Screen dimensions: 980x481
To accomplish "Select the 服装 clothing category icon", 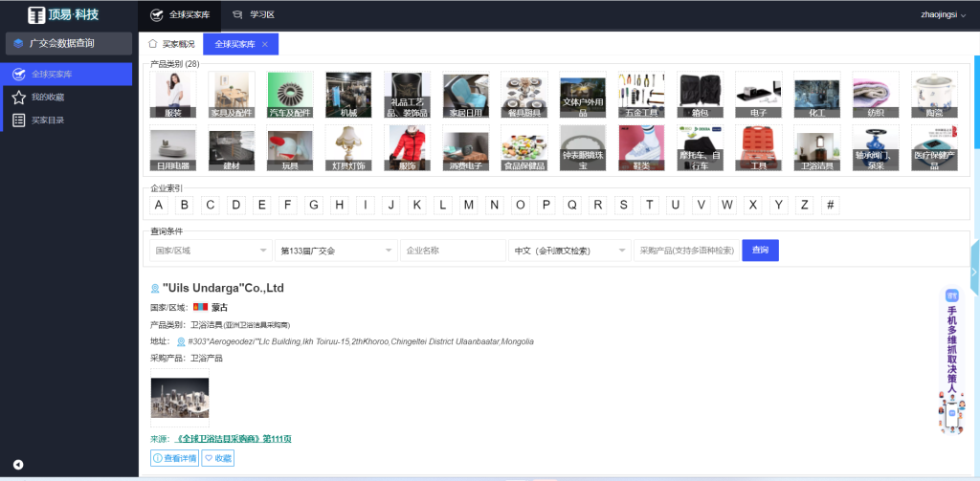I will [x=173, y=95].
